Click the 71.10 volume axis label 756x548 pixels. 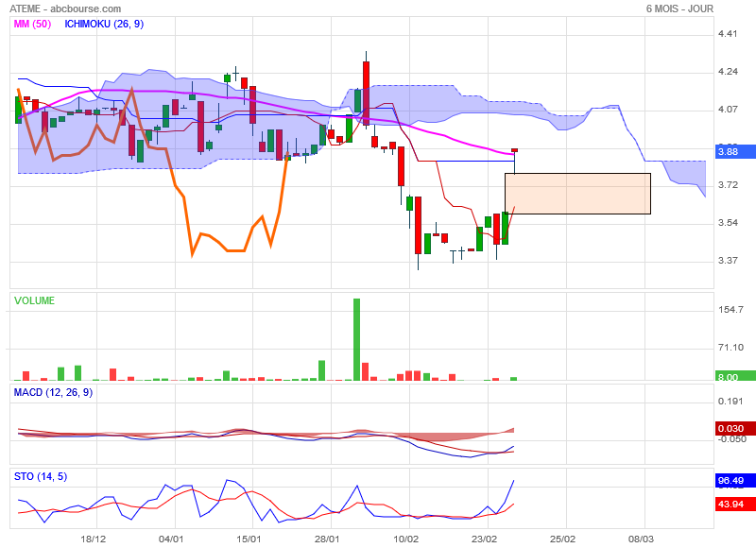tap(730, 348)
